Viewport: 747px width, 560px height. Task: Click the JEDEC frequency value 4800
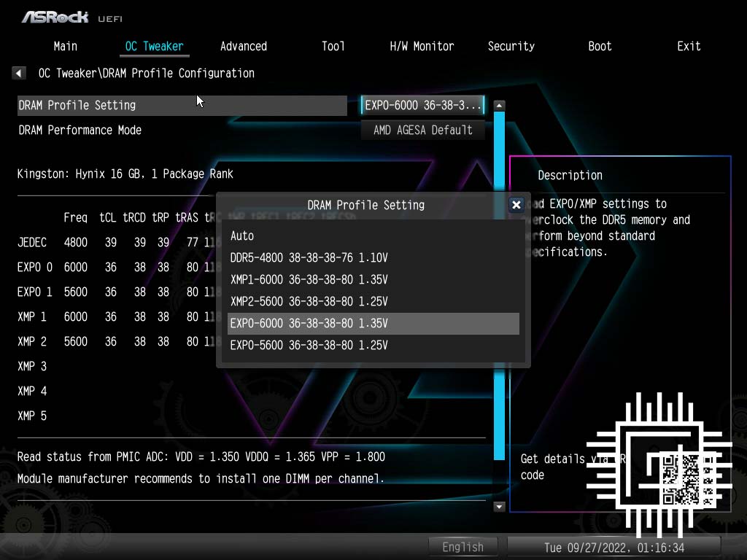pyautogui.click(x=76, y=242)
